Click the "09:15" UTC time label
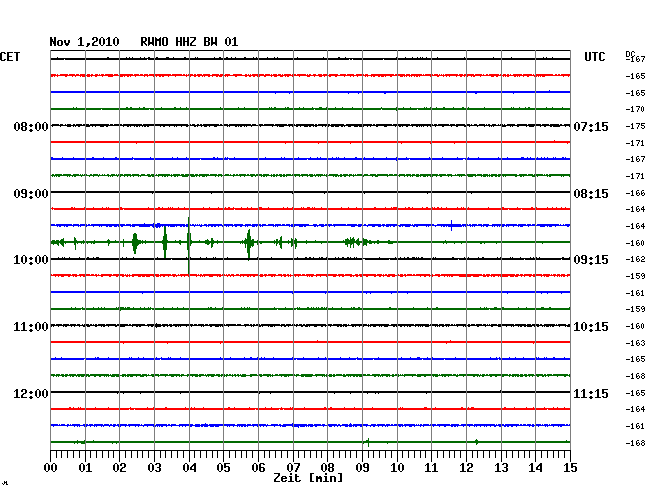This screenshot has height=494, width=650. [591, 260]
